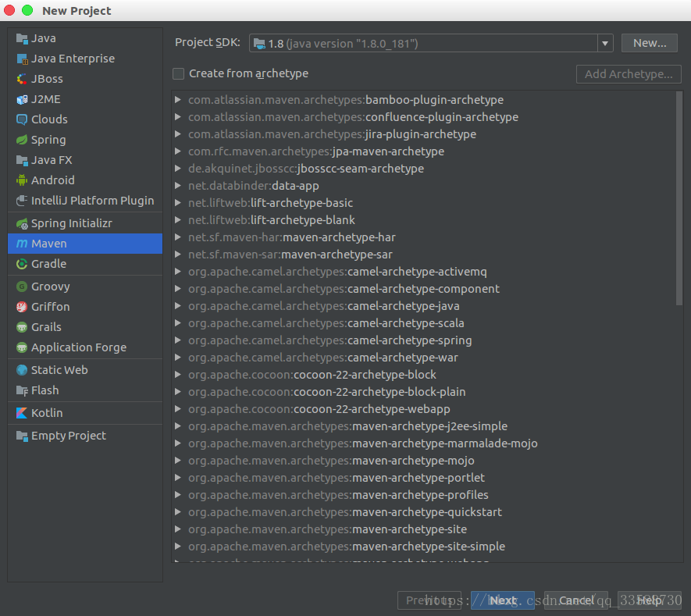The width and height of the screenshot is (691, 616).
Task: Select the Empty Project folder icon
Action: coord(22,436)
